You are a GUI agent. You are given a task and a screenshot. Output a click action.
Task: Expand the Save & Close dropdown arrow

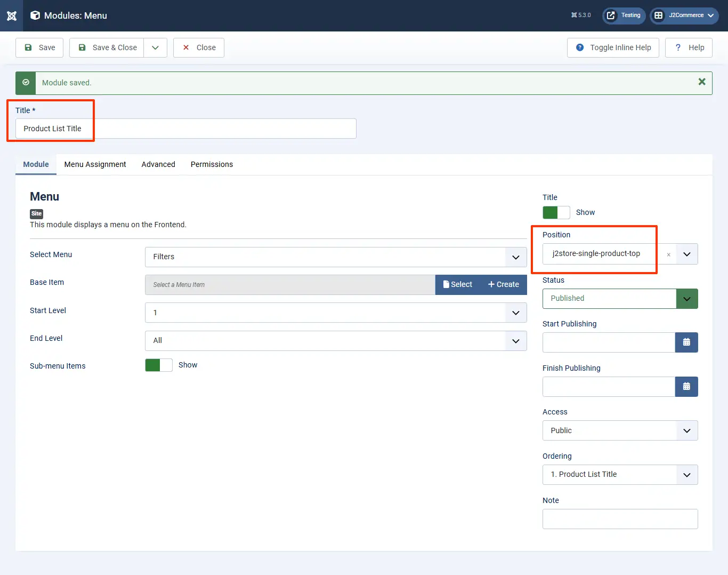155,47
